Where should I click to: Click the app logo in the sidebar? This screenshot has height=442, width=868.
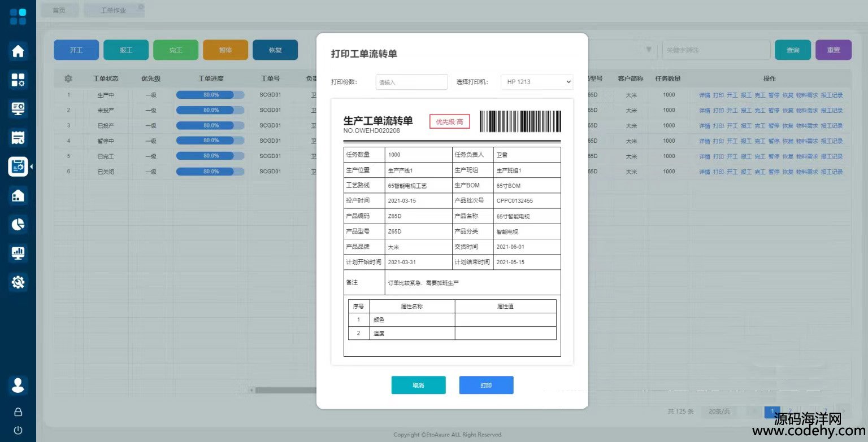click(x=18, y=16)
